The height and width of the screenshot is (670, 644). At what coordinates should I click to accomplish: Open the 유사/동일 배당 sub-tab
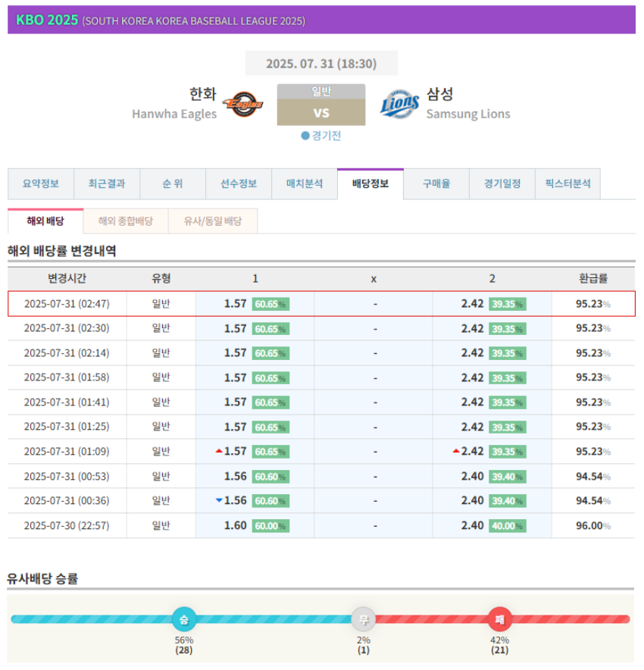point(213,221)
